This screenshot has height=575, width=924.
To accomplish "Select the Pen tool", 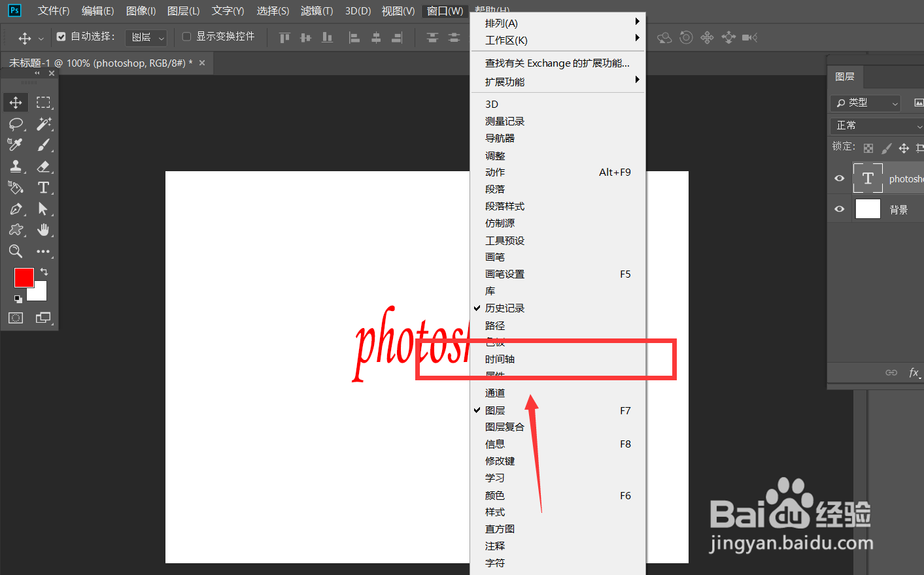I will (x=16, y=209).
